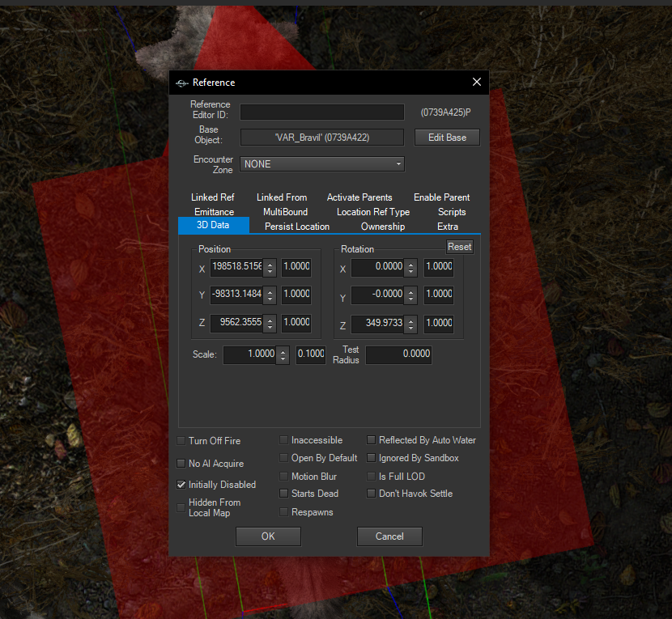The image size is (672, 619).
Task: Click the form ID text (0739A425)P
Action: click(x=445, y=112)
